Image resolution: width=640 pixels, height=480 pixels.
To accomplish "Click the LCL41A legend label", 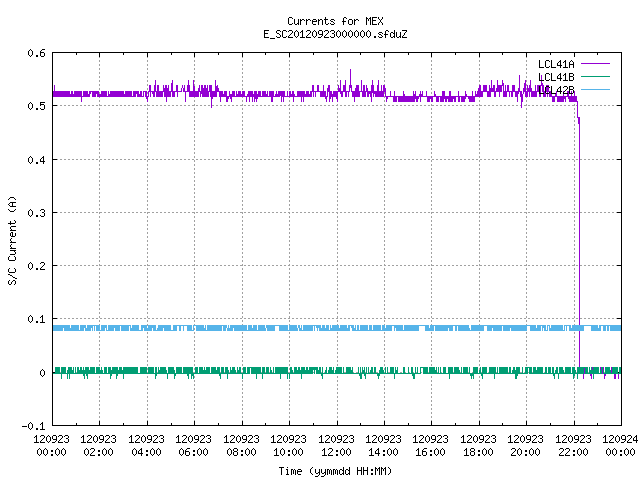I will coord(556,64).
